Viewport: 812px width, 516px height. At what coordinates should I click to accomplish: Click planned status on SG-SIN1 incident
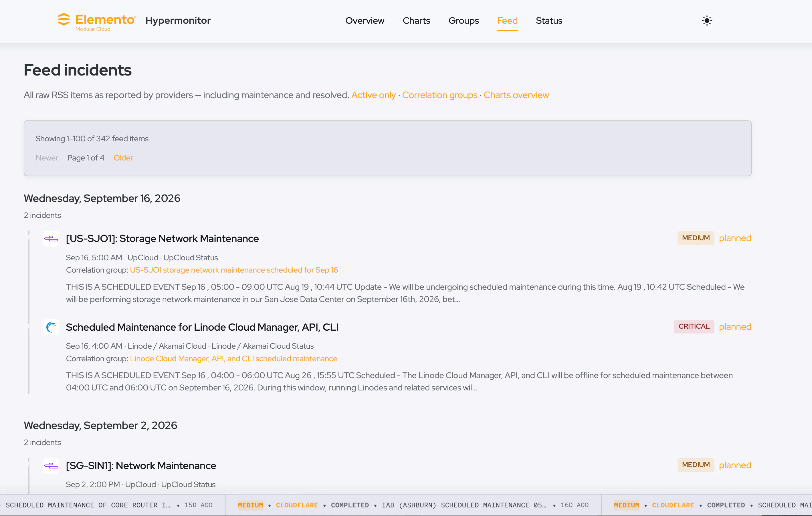(735, 465)
